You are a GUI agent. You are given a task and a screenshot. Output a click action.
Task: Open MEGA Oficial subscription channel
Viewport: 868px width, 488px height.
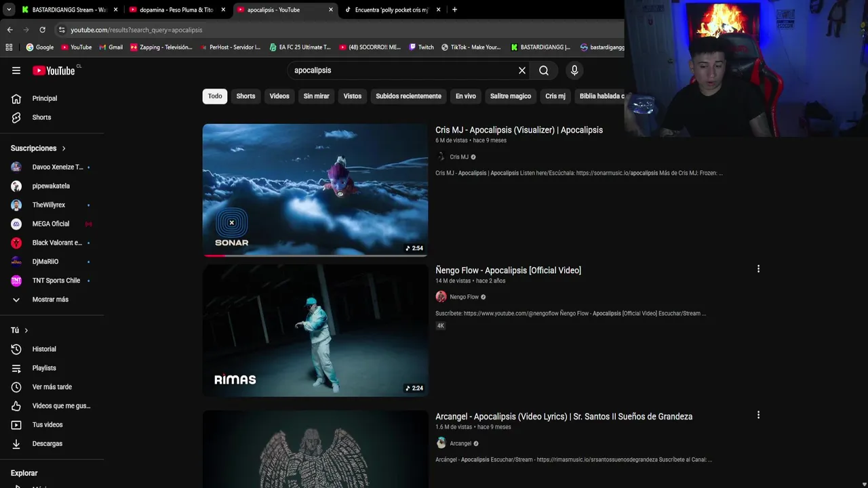click(52, 224)
